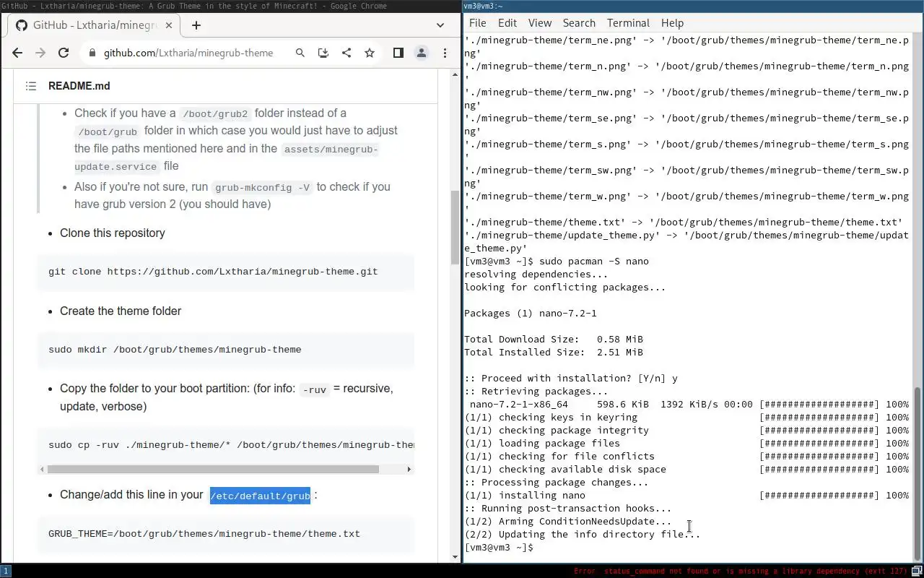Open the Chrome three-dot menu
924x578 pixels.
[x=445, y=53]
